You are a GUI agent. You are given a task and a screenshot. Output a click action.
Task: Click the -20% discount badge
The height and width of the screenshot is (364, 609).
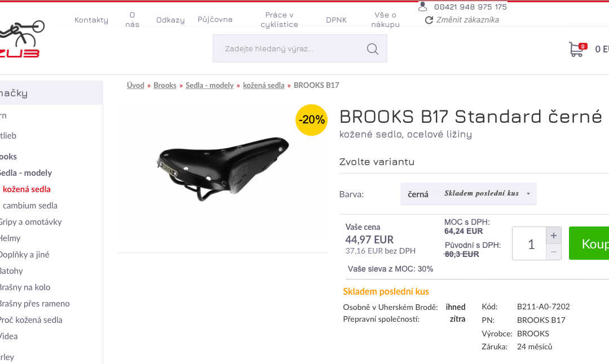pyautogui.click(x=311, y=119)
